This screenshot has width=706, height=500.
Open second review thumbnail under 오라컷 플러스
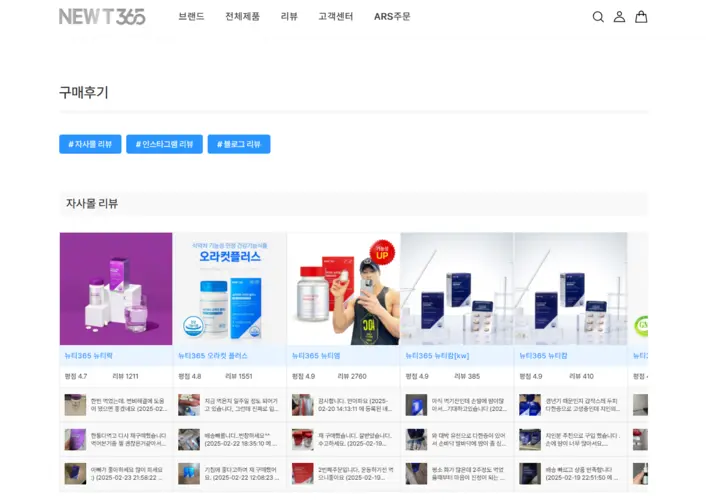[189, 440]
